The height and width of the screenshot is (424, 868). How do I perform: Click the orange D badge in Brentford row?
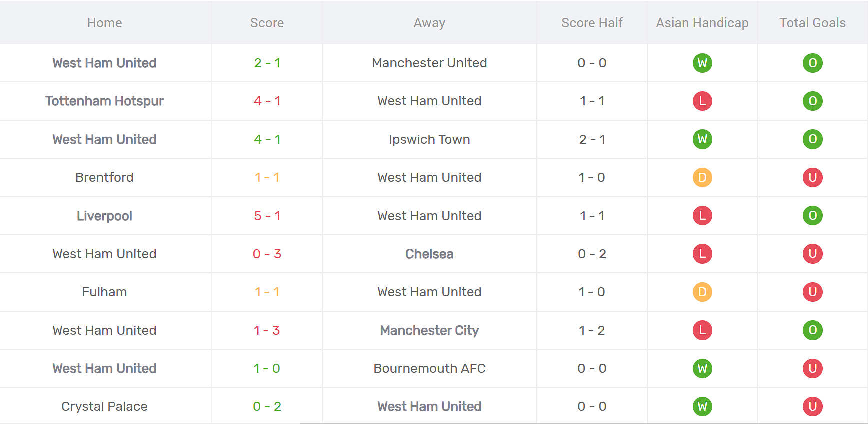click(702, 177)
